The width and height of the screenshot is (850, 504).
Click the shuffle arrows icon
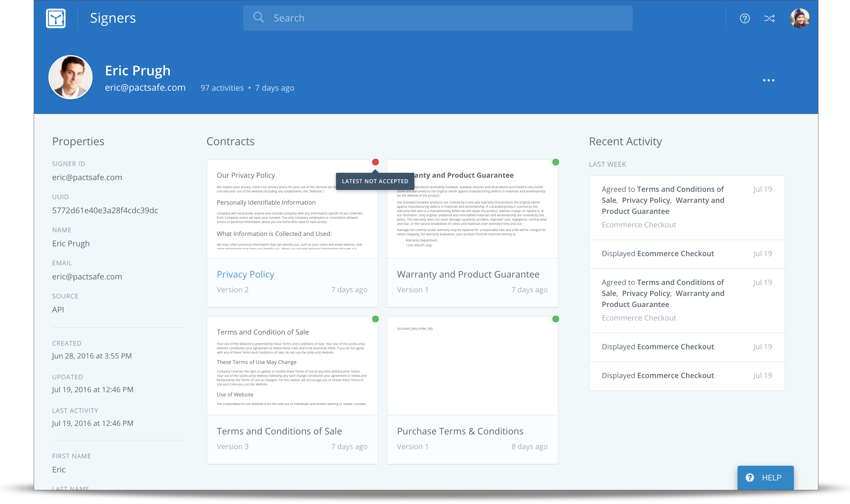[x=769, y=18]
